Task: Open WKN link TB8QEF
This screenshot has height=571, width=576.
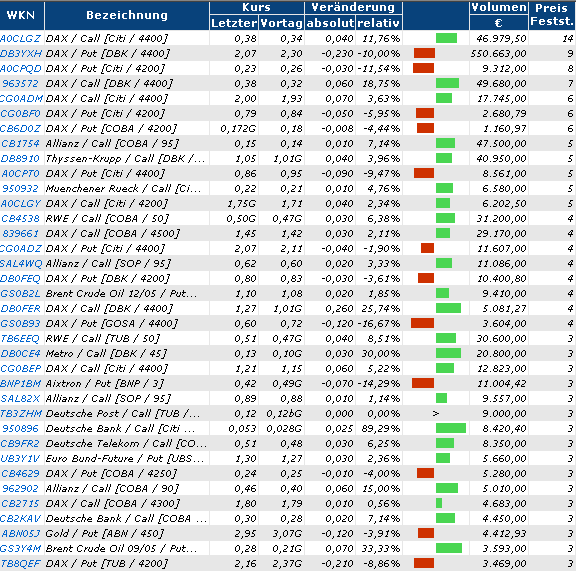Action: coord(20,564)
